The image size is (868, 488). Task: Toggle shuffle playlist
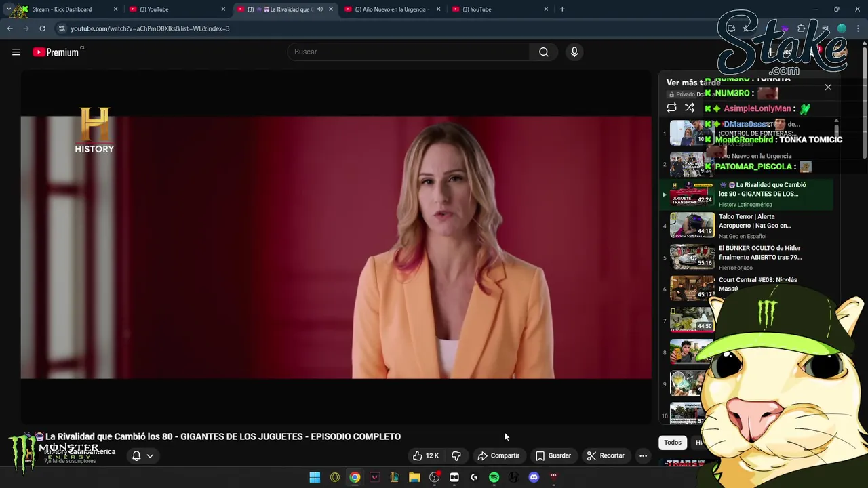[x=690, y=108]
